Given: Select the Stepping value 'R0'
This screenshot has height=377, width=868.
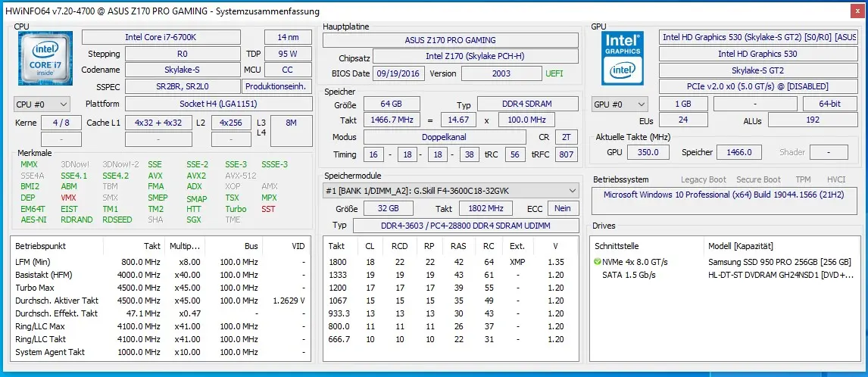Looking at the screenshot, I should 183,54.
